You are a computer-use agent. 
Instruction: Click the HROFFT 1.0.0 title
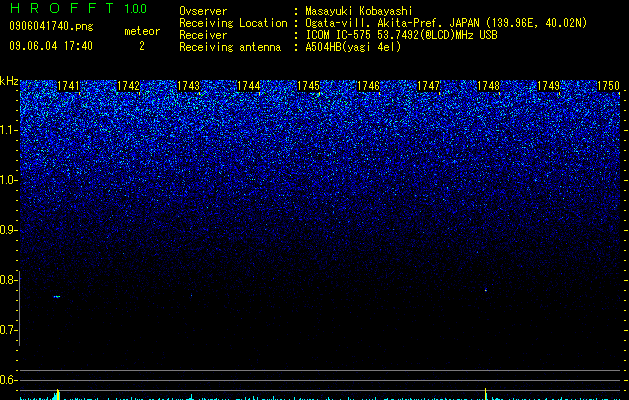[78, 8]
